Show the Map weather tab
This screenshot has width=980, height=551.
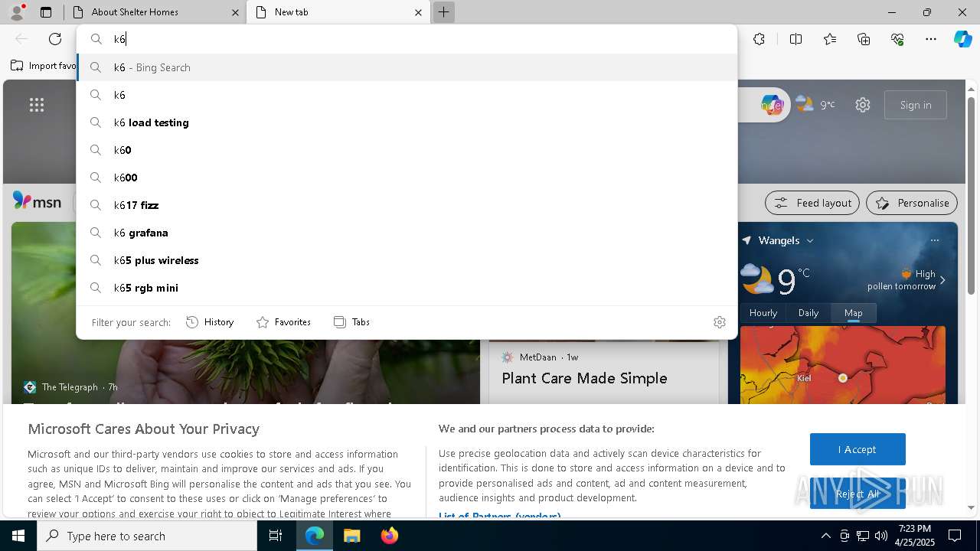pyautogui.click(x=854, y=312)
